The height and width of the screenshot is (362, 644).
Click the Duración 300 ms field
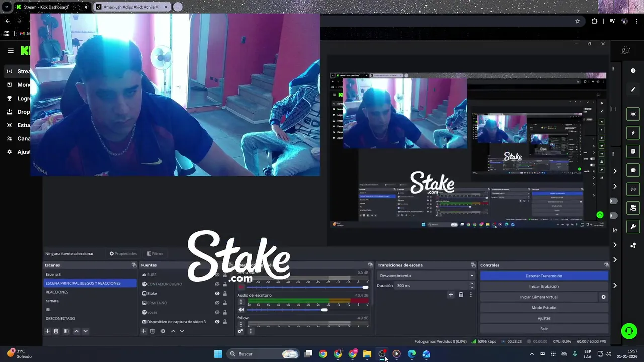432,285
